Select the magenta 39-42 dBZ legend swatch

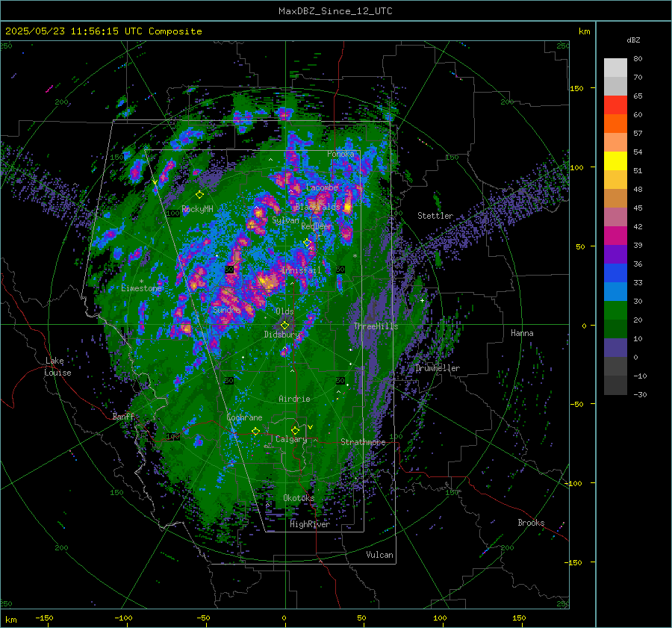pos(615,236)
